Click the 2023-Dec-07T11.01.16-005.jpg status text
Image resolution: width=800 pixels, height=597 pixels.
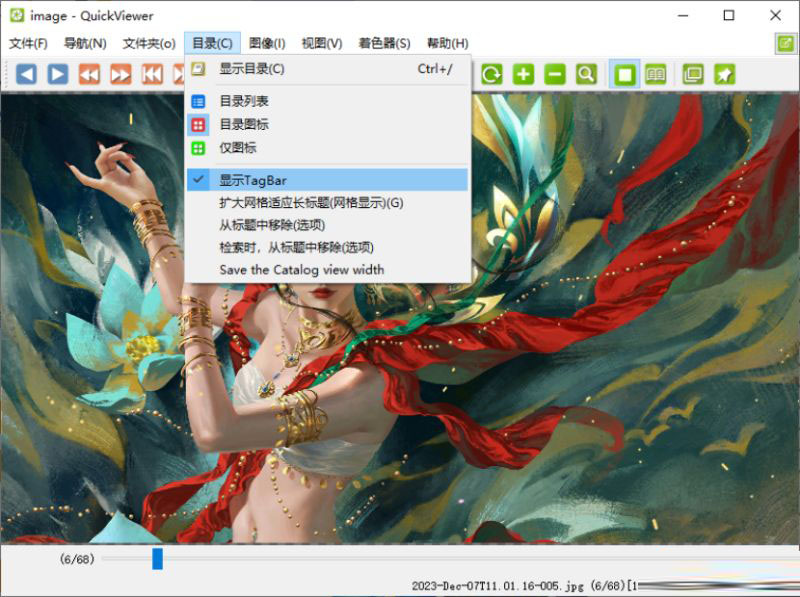[497, 586]
